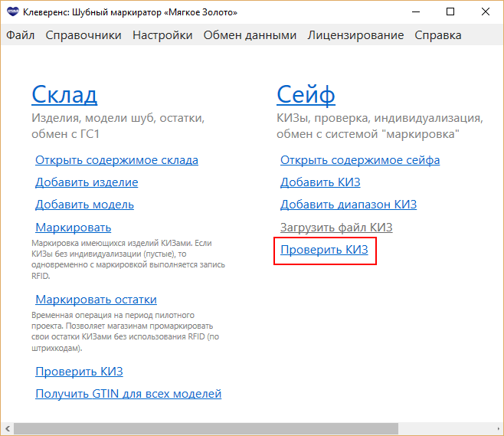The width and height of the screenshot is (504, 436).
Task: Click Добавить КИЗ link
Action: (320, 182)
